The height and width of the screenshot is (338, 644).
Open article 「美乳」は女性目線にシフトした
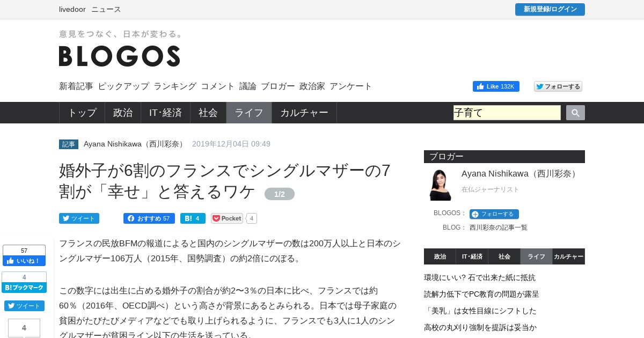coord(480,311)
